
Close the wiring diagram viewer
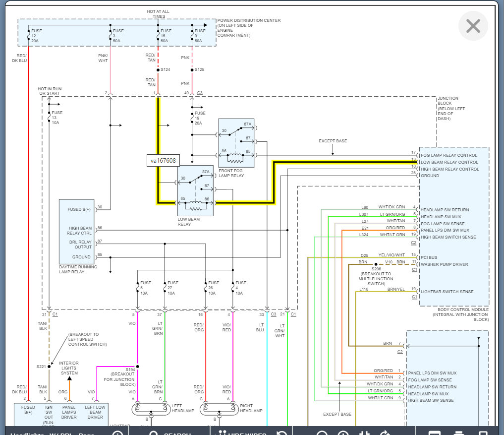473,26
